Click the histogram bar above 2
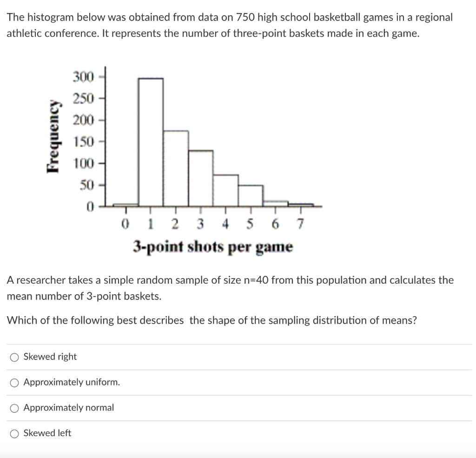The height and width of the screenshot is (458, 476). (x=176, y=167)
